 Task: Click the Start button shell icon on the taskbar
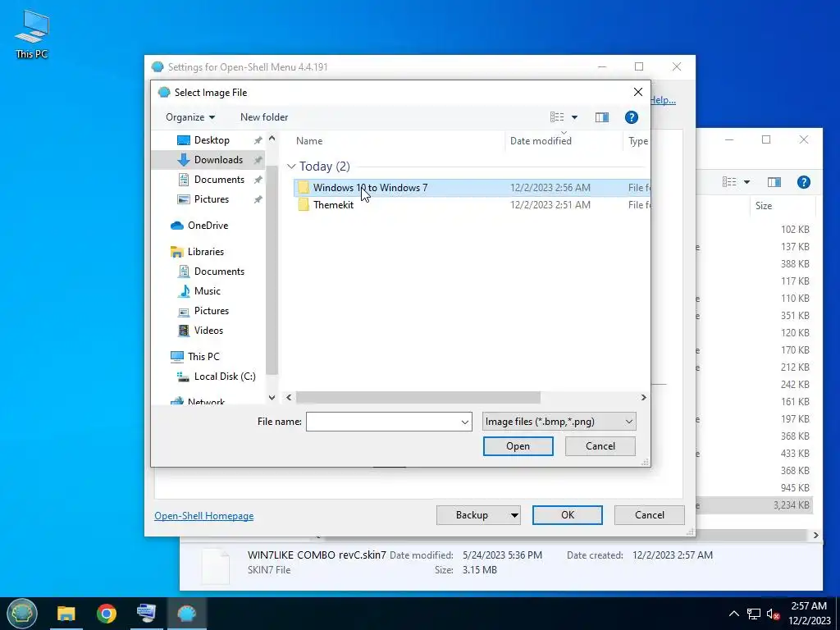[22, 614]
